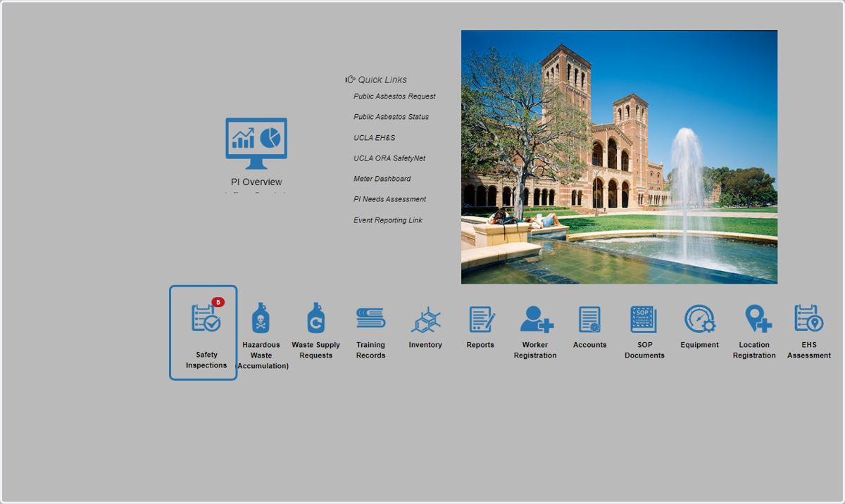Screen dimensions: 845x504
Task: Click the UCLA campus fountain photo
Action: point(619,157)
